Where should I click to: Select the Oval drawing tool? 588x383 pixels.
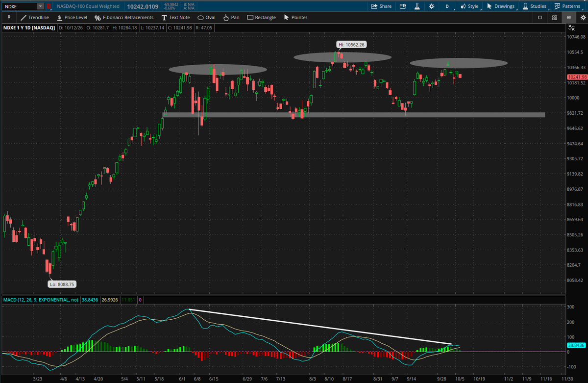pyautogui.click(x=206, y=17)
